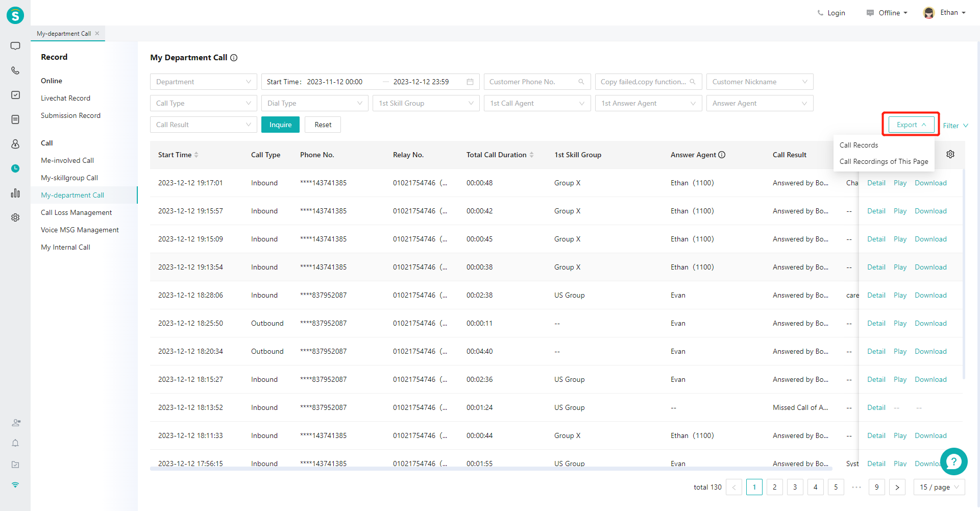980x511 pixels.
Task: Click the horizontal scrollbar under the table
Action: tap(491, 469)
